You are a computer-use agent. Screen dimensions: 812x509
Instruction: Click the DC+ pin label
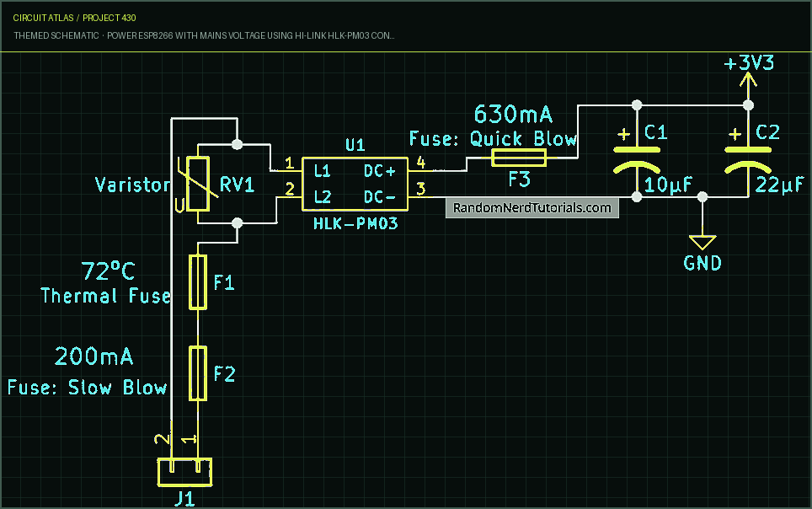pyautogui.click(x=380, y=170)
